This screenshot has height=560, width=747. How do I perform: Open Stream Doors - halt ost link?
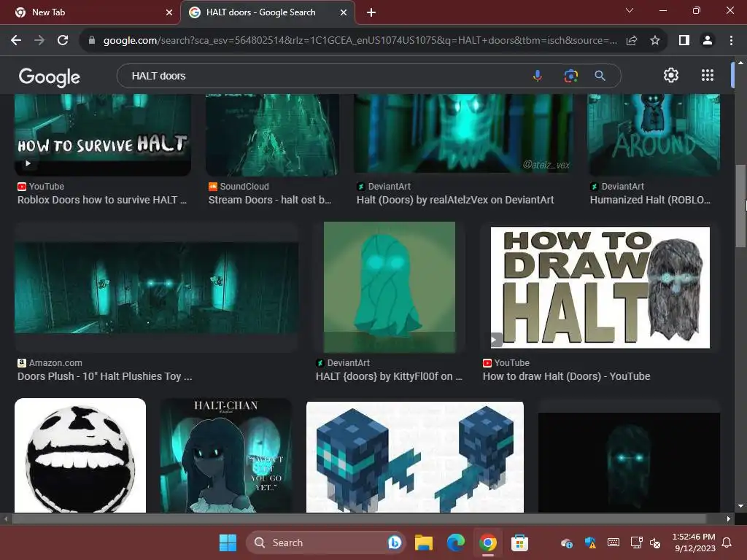tap(270, 200)
